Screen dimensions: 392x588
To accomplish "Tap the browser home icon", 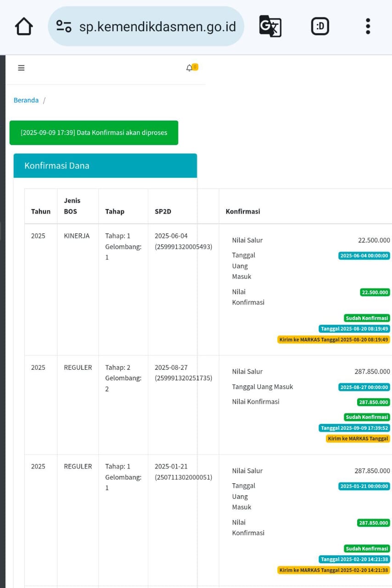I will 24,26.
